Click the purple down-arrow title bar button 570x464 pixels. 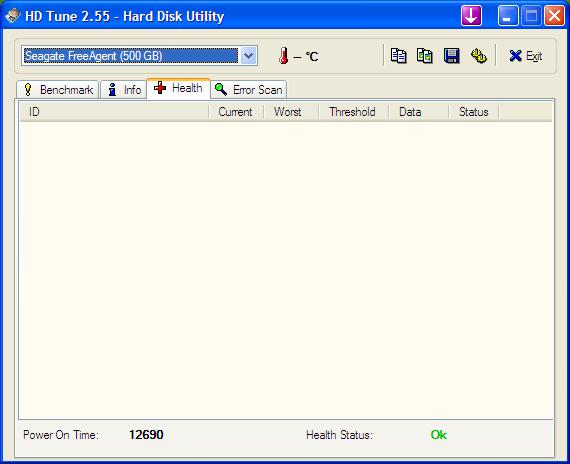pos(471,16)
